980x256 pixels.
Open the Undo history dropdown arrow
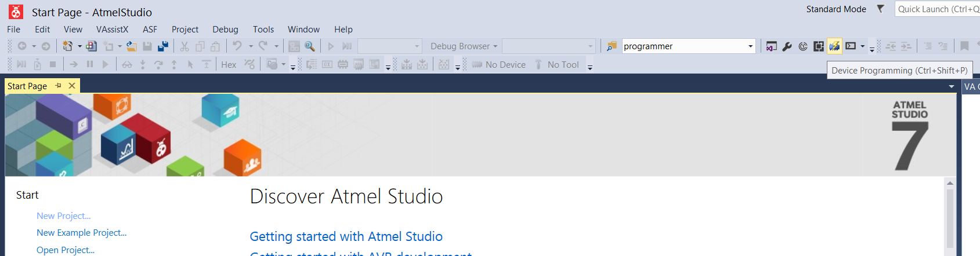251,46
